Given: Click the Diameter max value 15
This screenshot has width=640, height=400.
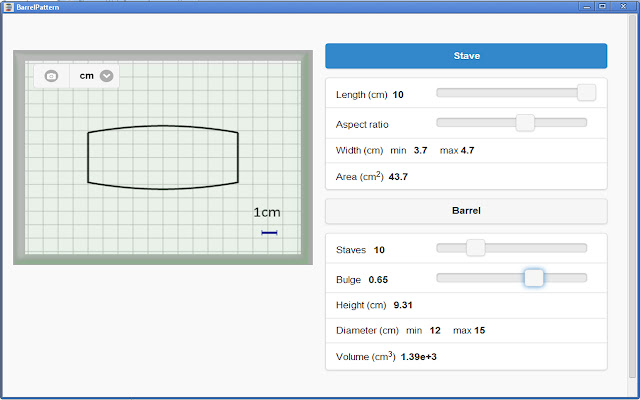Looking at the screenshot, I should click(480, 330).
